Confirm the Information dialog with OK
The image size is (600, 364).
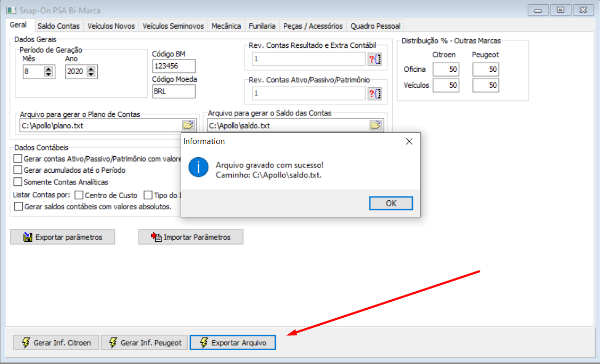pos(391,203)
